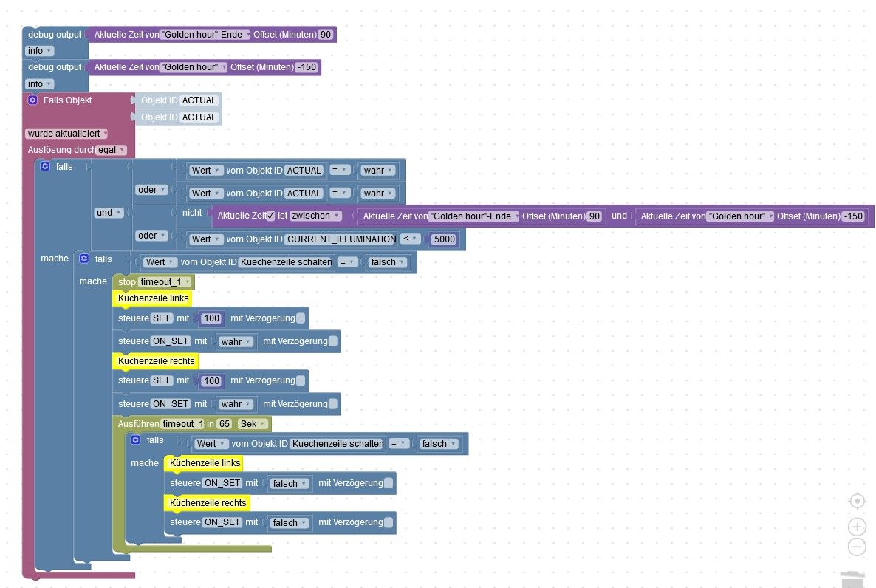This screenshot has height=588, width=876.
Task: Select the CURRENT_ILLUMINATION object ID field
Action: (341, 239)
